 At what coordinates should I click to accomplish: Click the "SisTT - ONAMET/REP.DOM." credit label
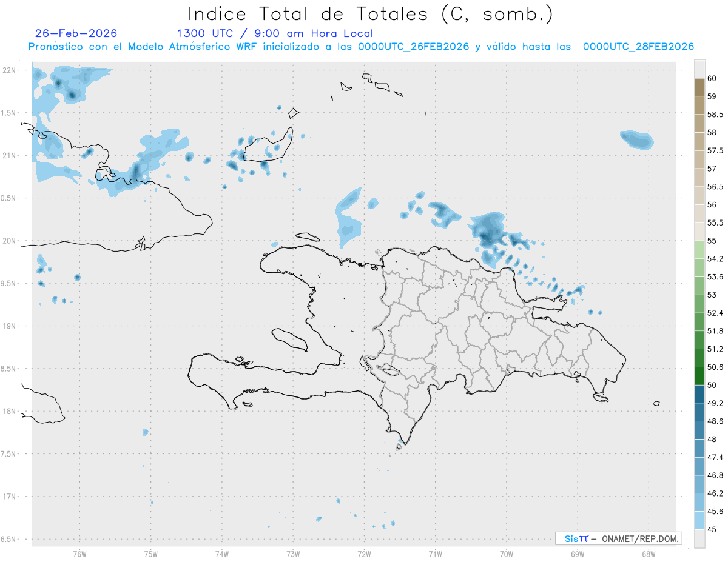click(x=618, y=538)
